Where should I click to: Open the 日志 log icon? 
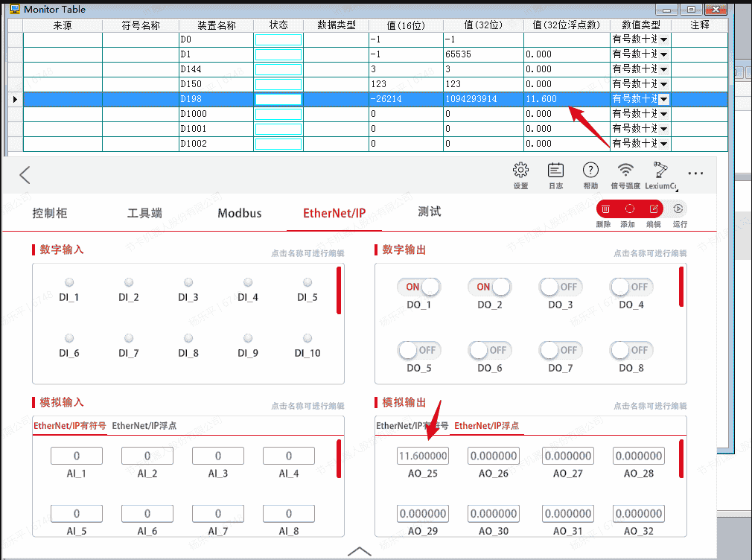coord(555,171)
